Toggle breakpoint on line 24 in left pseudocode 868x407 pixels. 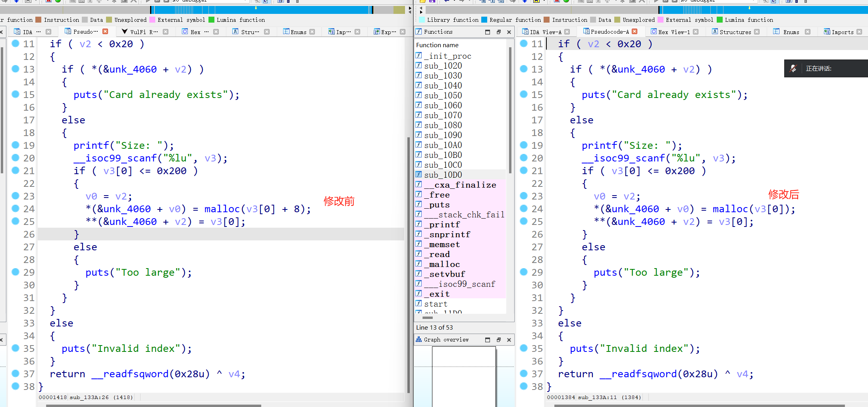pyautogui.click(x=15, y=208)
